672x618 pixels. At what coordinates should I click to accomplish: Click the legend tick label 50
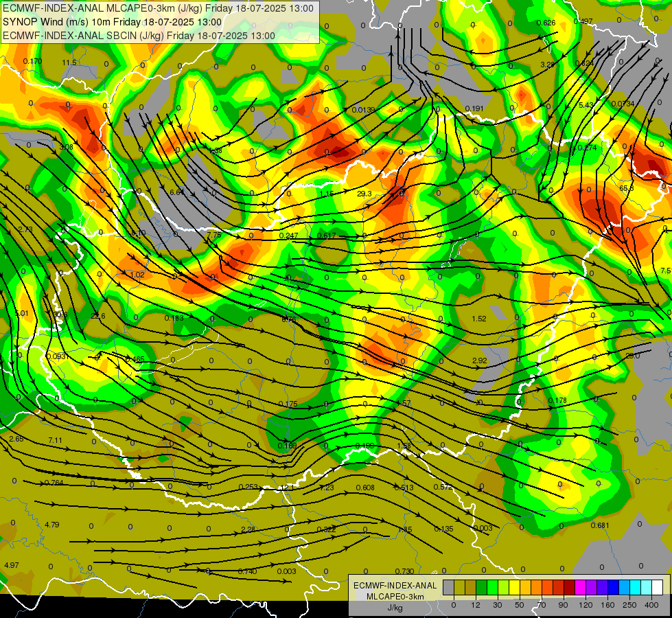(x=520, y=605)
